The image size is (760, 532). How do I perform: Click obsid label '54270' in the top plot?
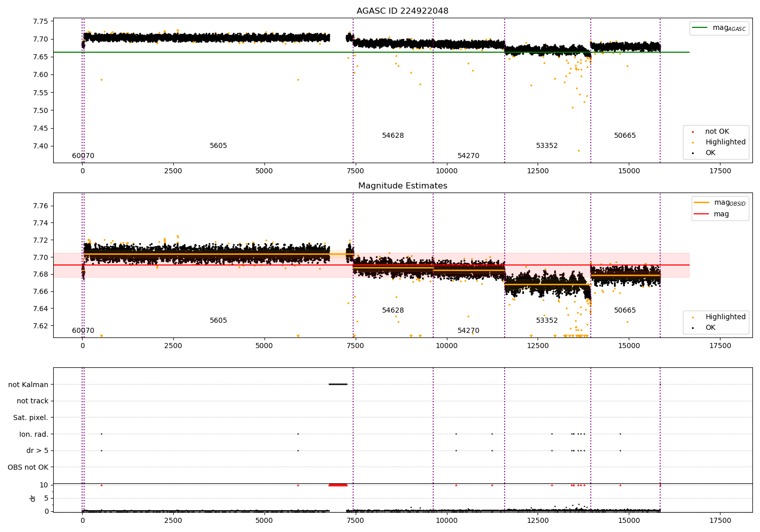[x=468, y=156]
